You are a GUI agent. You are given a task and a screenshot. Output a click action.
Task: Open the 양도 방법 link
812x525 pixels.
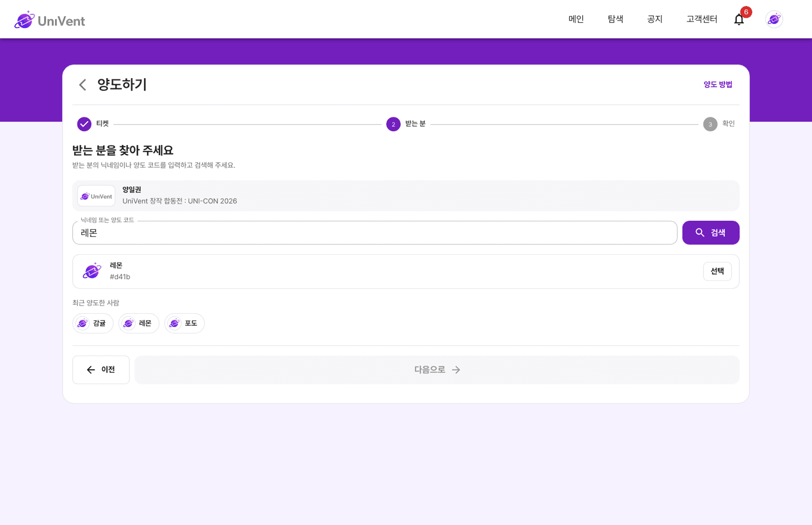pos(718,85)
